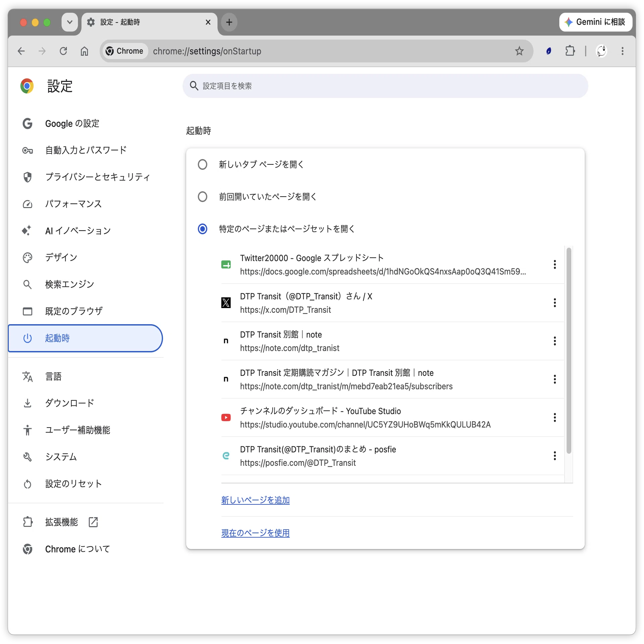Click the Google Sheets favicon for Twitter20000
This screenshot has height=644, width=644.
pyautogui.click(x=226, y=264)
